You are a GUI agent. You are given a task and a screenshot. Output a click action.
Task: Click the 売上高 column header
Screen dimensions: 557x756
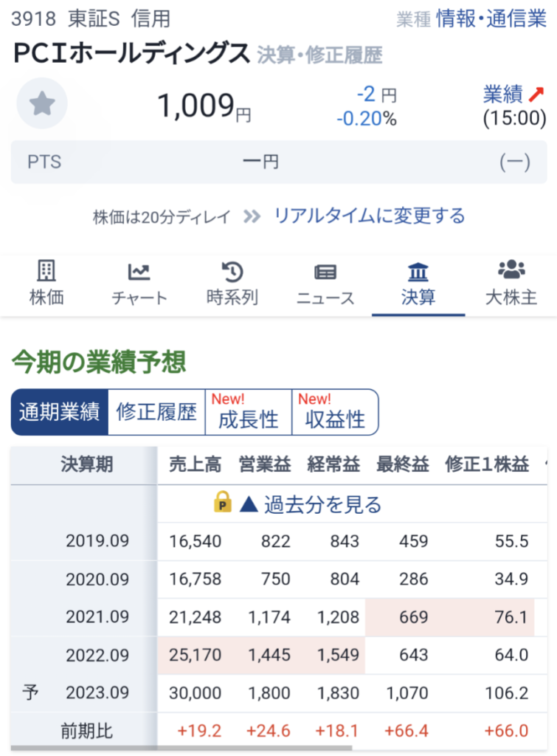195,464
